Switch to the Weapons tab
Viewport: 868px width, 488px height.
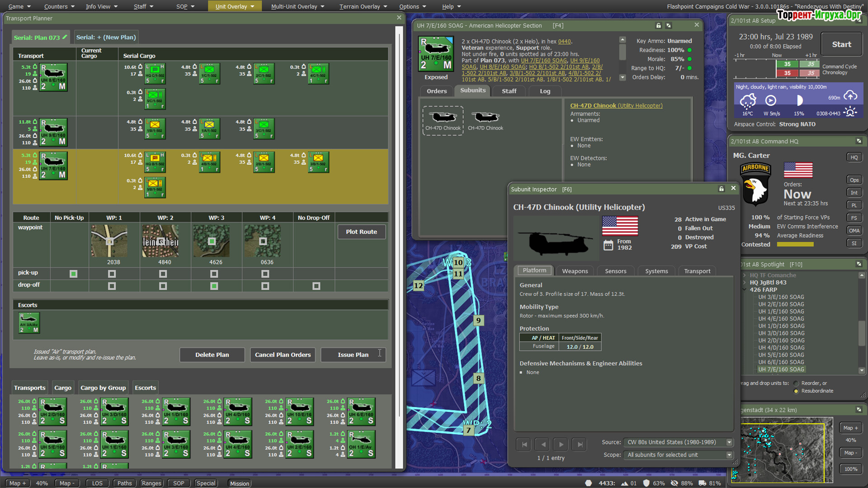pos(575,271)
